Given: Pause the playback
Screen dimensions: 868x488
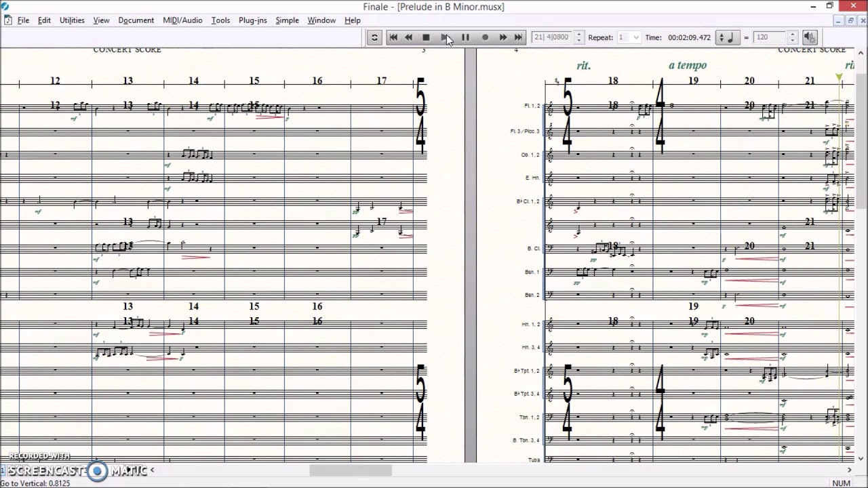Looking at the screenshot, I should click(465, 37).
